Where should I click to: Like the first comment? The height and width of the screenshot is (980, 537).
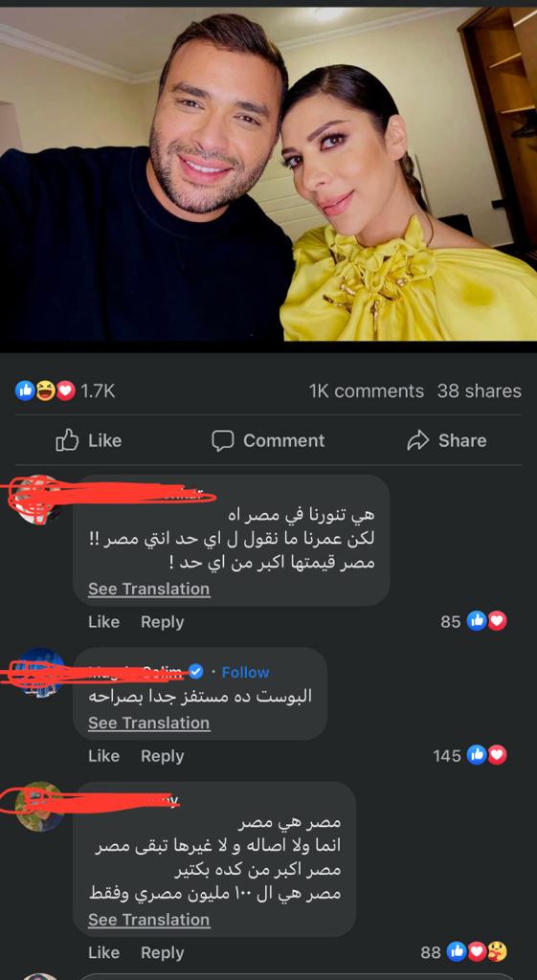point(103,622)
